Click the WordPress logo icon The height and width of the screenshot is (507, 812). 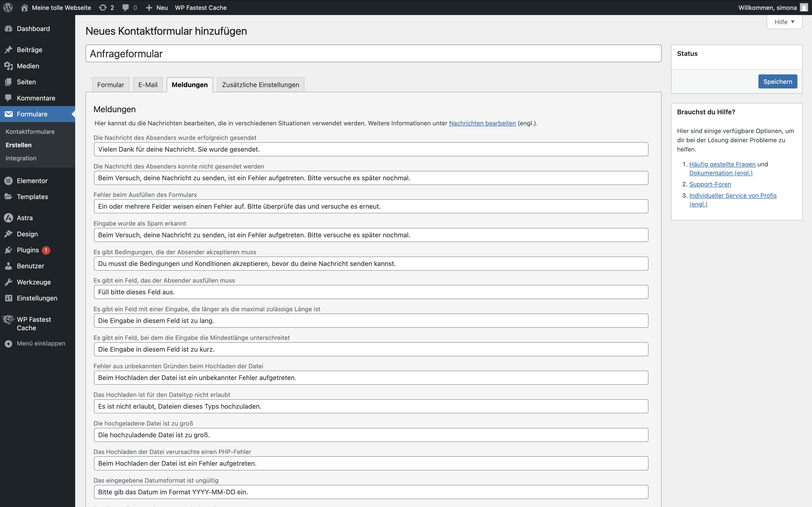tap(8, 7)
